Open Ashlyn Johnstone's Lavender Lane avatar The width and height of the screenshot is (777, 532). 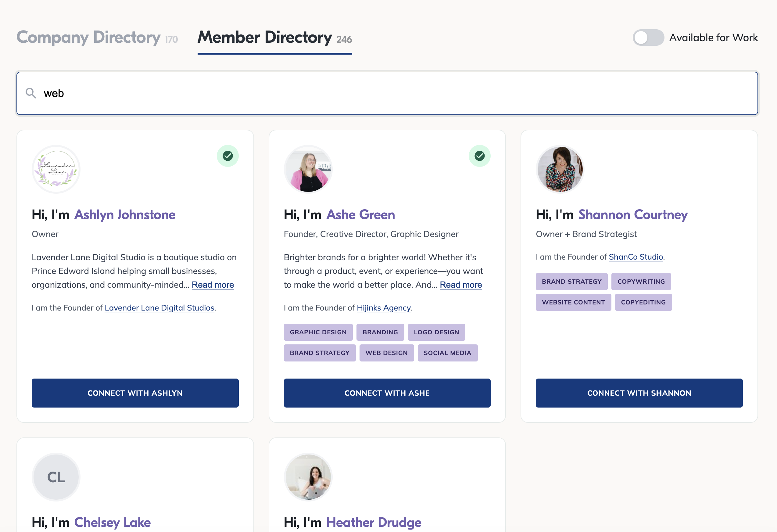pos(56,169)
